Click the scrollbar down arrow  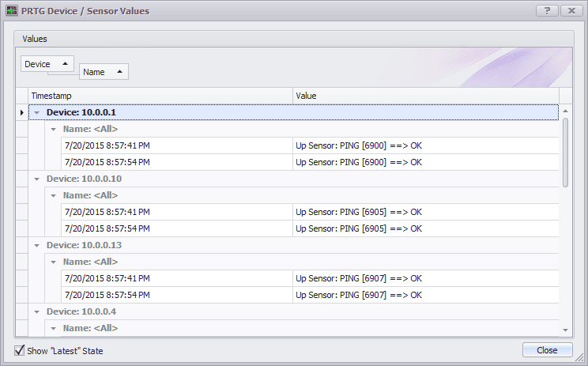coord(566,330)
